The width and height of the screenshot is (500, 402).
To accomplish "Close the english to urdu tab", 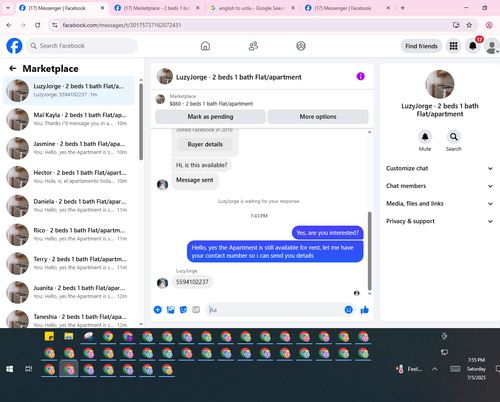I will coord(293,8).
